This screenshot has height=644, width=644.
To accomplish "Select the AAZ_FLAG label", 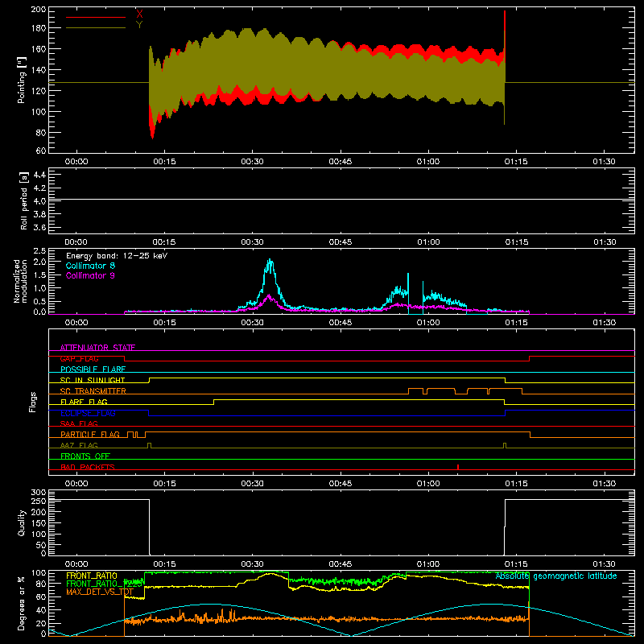I will [79, 445].
